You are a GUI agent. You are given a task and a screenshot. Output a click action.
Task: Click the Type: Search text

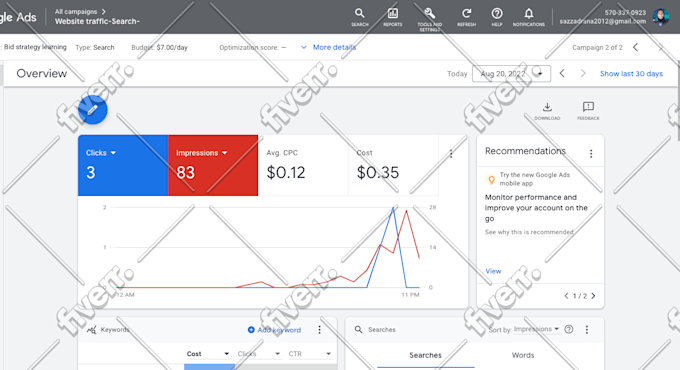[95, 47]
